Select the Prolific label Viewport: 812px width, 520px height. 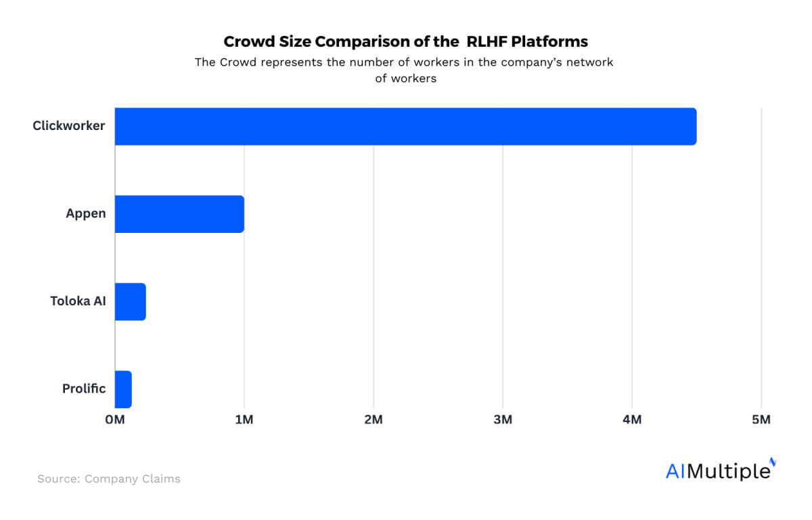click(x=84, y=388)
